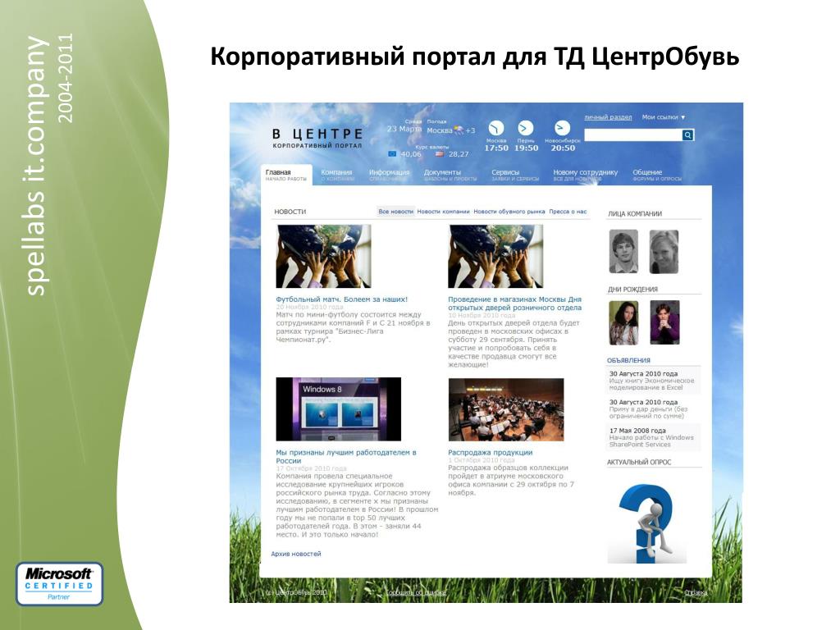
Task: Open the Приму в дар деньги announcement
Action: 652,409
